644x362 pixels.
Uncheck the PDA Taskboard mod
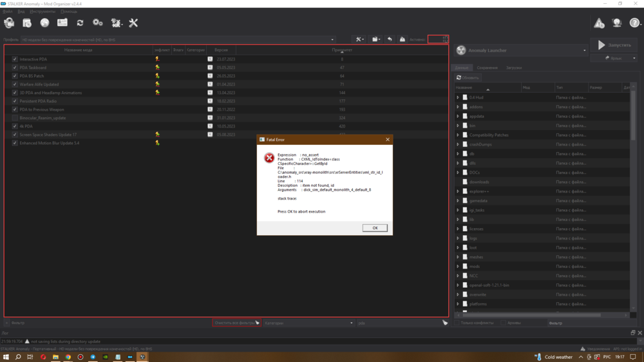[x=15, y=68]
